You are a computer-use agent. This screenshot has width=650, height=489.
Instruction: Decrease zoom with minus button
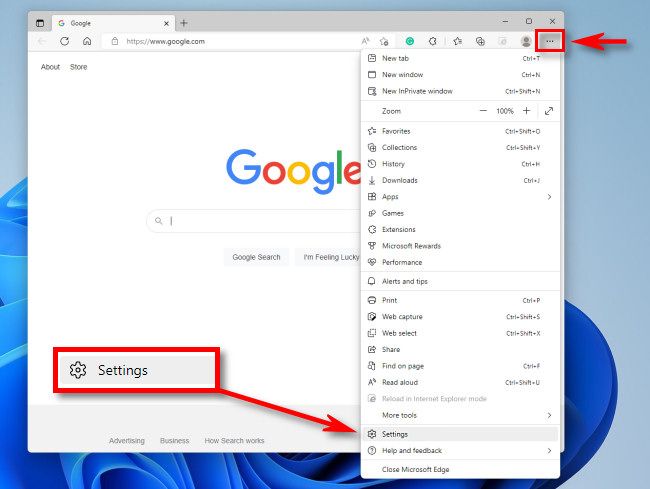click(x=483, y=111)
